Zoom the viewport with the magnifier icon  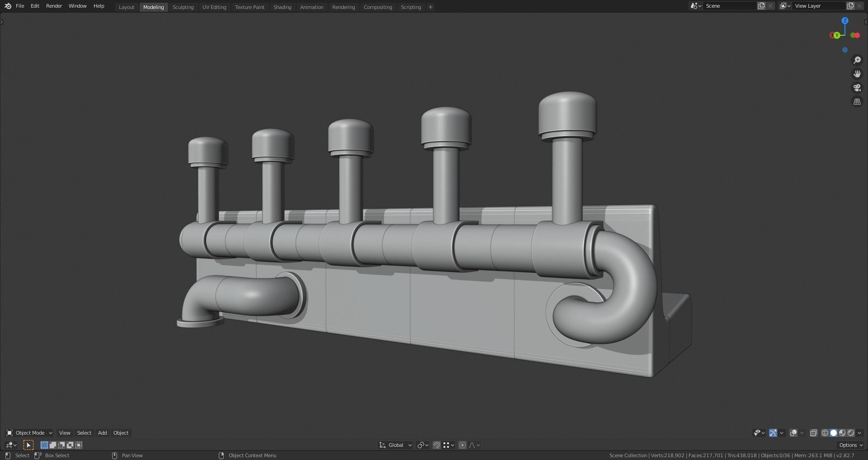click(x=857, y=60)
